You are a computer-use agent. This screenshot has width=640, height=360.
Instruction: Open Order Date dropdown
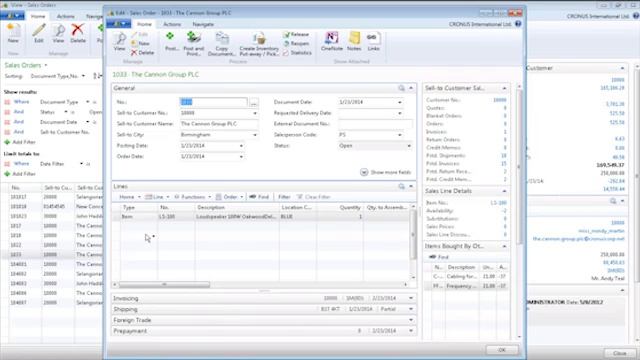[x=241, y=157]
